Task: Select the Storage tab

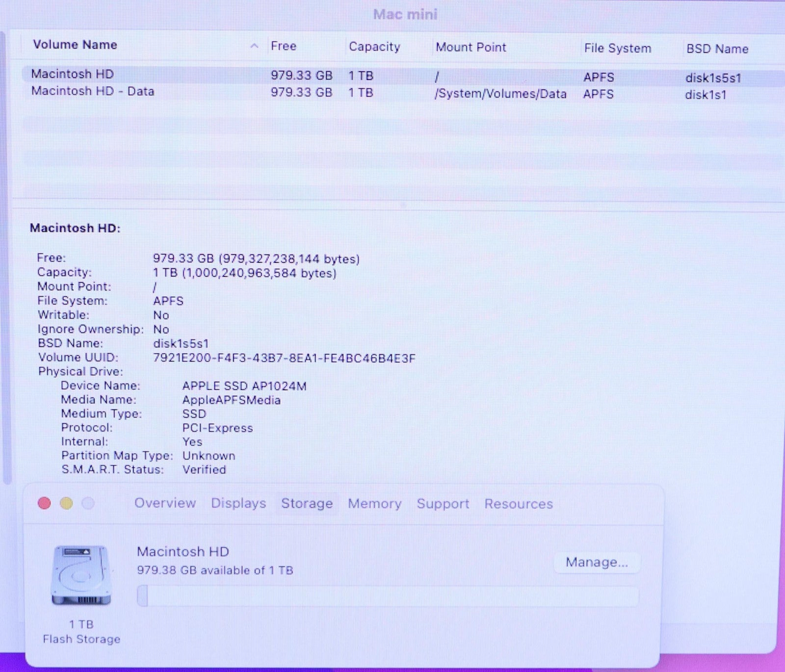Action: coord(307,504)
